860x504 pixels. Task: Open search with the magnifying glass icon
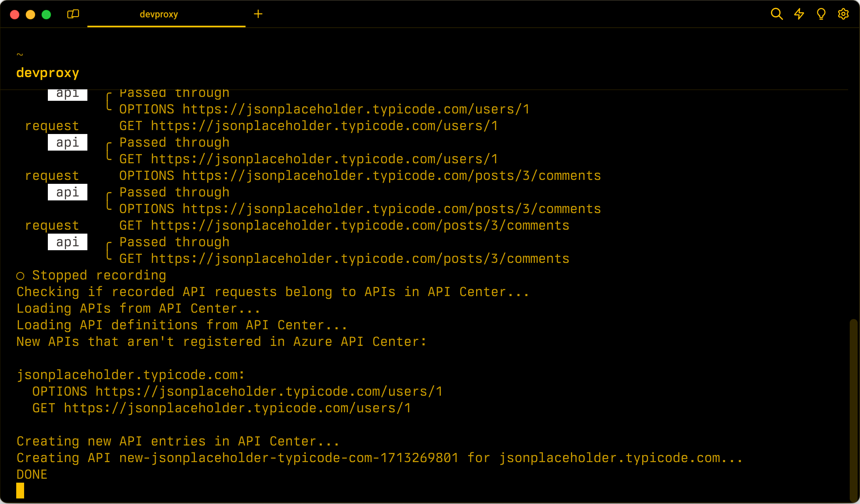777,14
